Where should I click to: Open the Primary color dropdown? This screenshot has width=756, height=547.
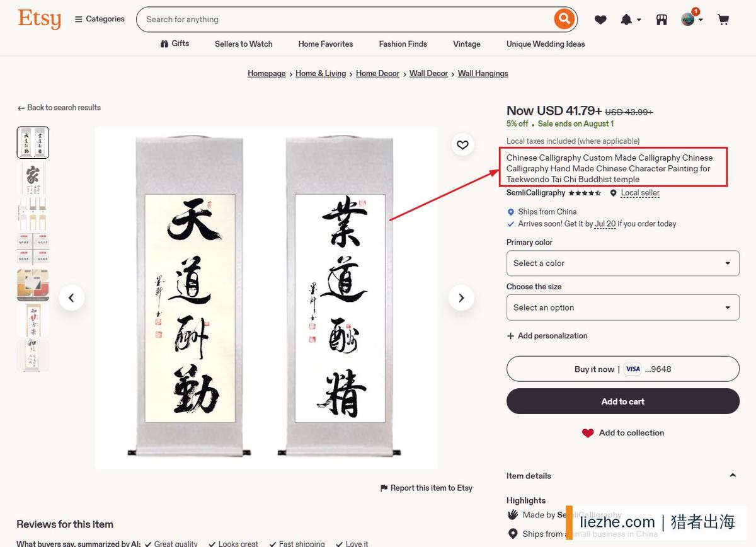click(622, 263)
